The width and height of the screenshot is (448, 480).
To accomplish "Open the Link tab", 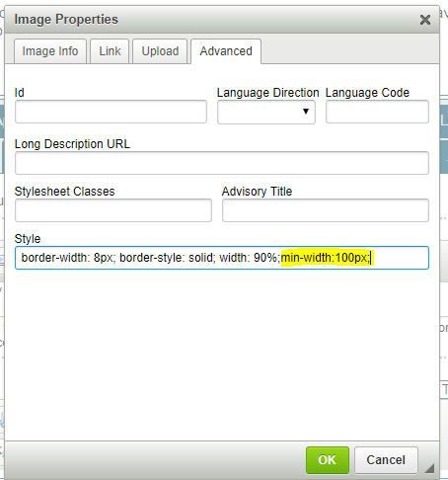I will tap(110, 51).
